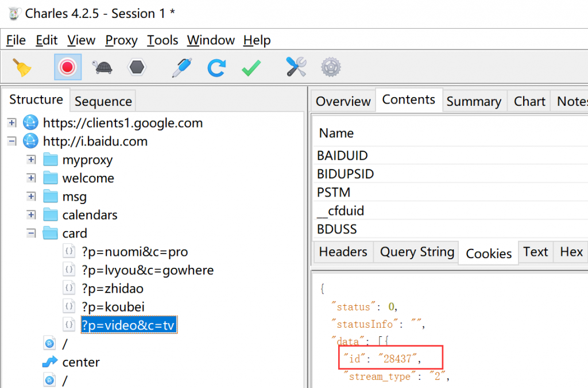Viewport: 588px width, 388px height.
Task: Select the ?p=video&c=tv request
Action: click(x=129, y=325)
